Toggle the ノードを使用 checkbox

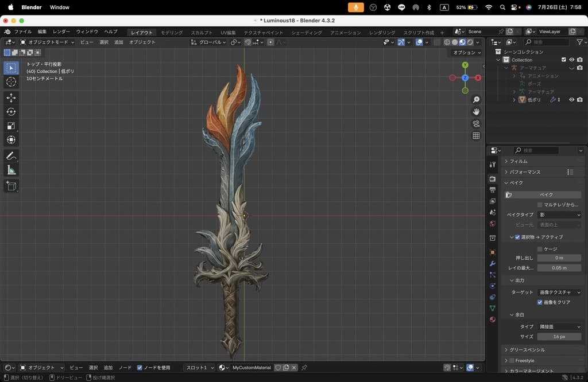[x=140, y=368]
